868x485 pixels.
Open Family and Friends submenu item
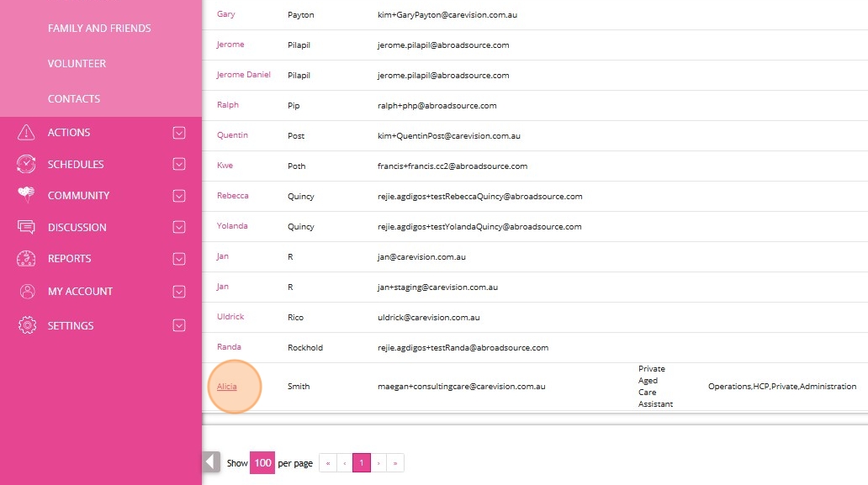pos(99,29)
